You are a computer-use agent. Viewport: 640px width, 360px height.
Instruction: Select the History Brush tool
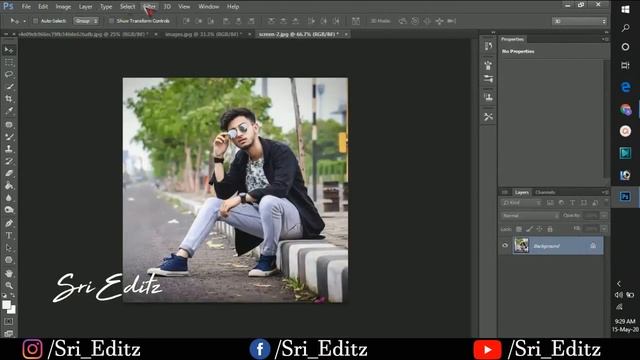[9, 161]
